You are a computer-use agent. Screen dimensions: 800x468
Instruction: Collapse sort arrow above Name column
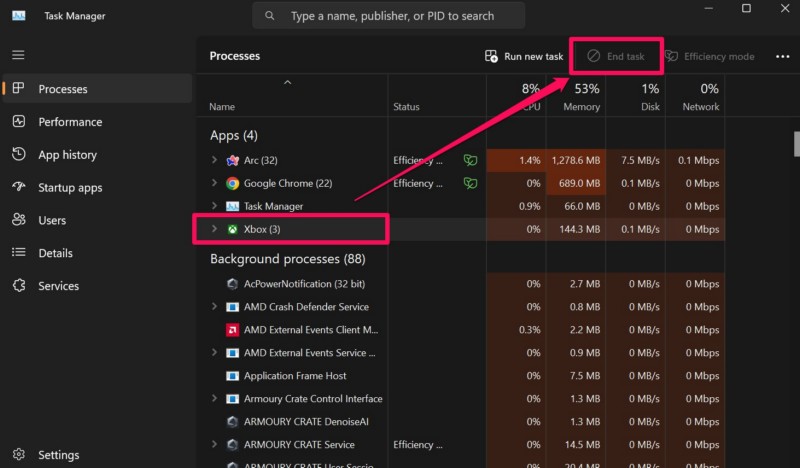coord(288,82)
